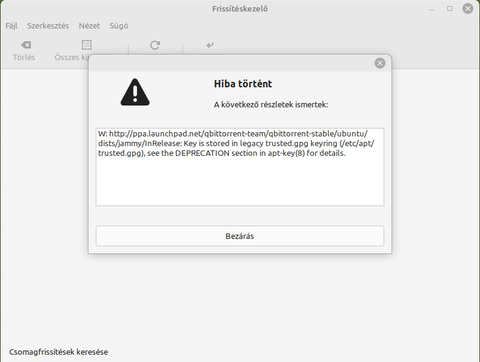
Task: Click the refresh arrow icon in toolbar
Action: click(155, 45)
